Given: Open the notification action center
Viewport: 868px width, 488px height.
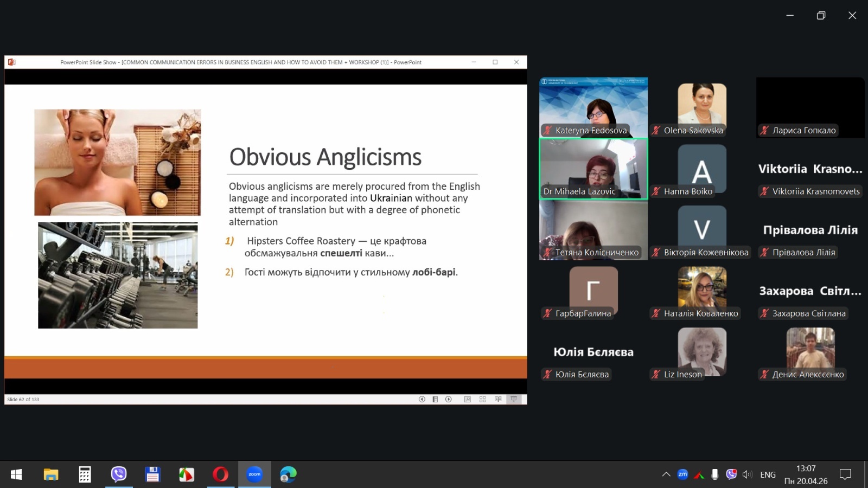Looking at the screenshot, I should [845, 474].
